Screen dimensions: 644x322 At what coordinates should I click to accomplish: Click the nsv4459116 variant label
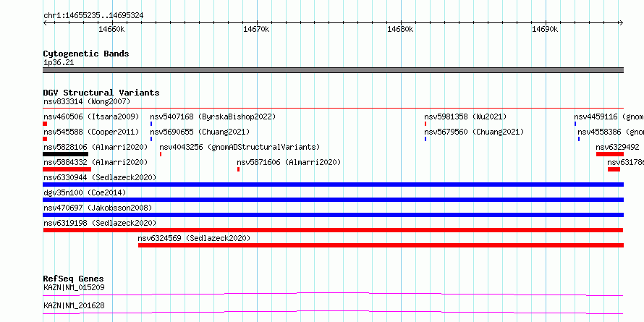coord(609,116)
